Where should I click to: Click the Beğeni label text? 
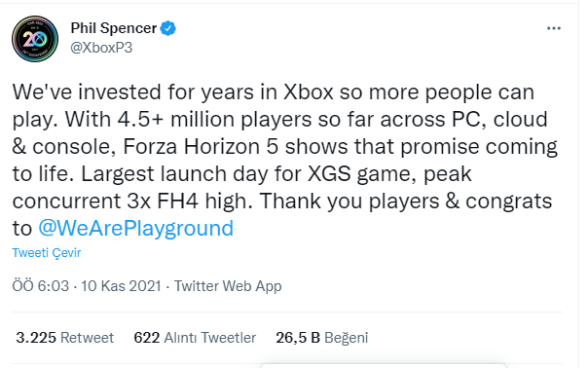click(346, 338)
